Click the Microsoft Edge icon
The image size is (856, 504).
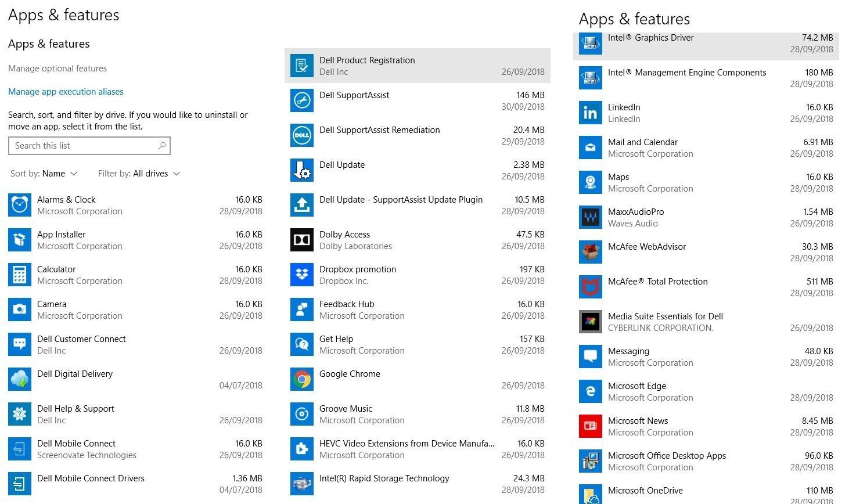(591, 391)
